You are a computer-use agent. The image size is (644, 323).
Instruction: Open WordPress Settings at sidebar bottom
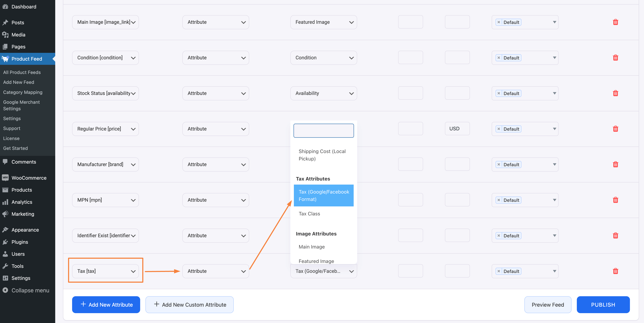coord(27,278)
